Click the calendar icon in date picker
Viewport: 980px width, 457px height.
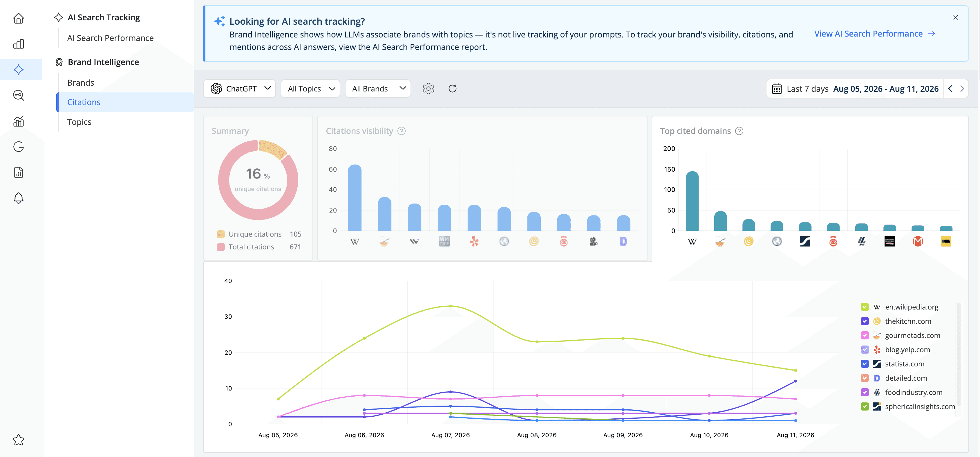tap(776, 89)
